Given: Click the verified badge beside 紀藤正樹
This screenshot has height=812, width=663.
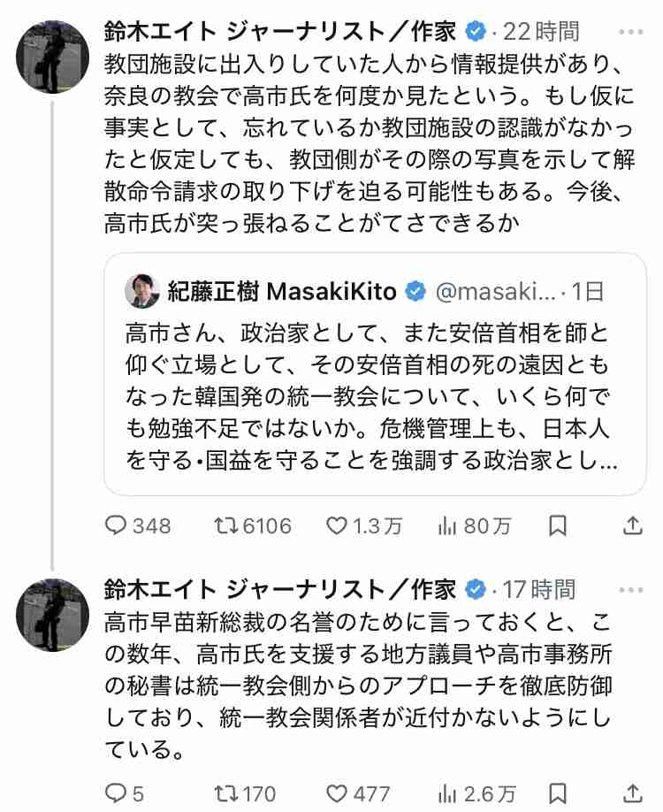Looking at the screenshot, I should [x=414, y=286].
